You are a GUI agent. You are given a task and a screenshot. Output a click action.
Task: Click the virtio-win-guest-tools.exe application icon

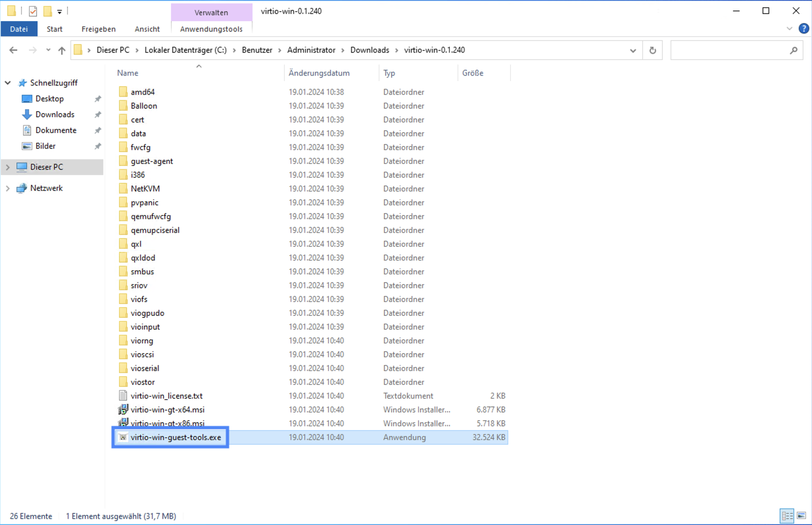123,438
